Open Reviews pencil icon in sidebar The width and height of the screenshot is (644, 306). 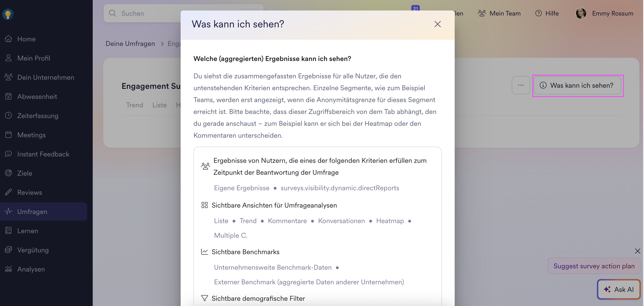coord(8,192)
